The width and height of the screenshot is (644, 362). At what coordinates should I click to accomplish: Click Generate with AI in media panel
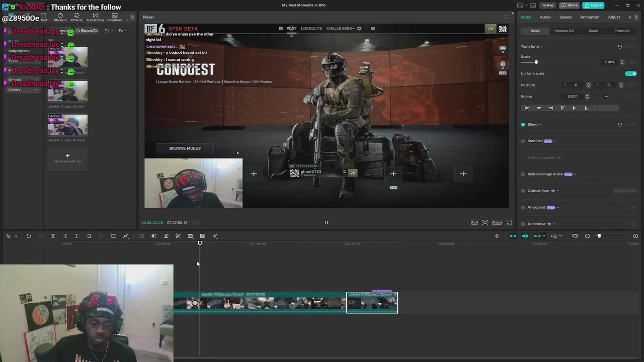point(67,158)
